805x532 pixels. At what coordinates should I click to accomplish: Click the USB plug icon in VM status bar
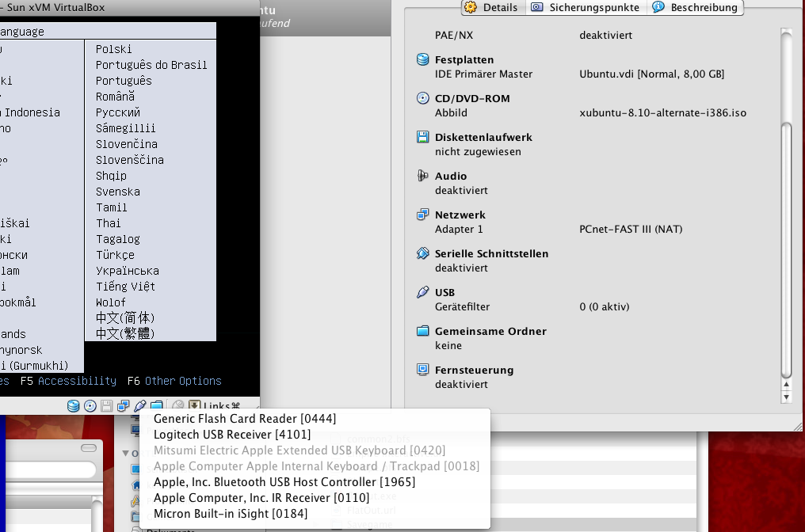(139, 406)
